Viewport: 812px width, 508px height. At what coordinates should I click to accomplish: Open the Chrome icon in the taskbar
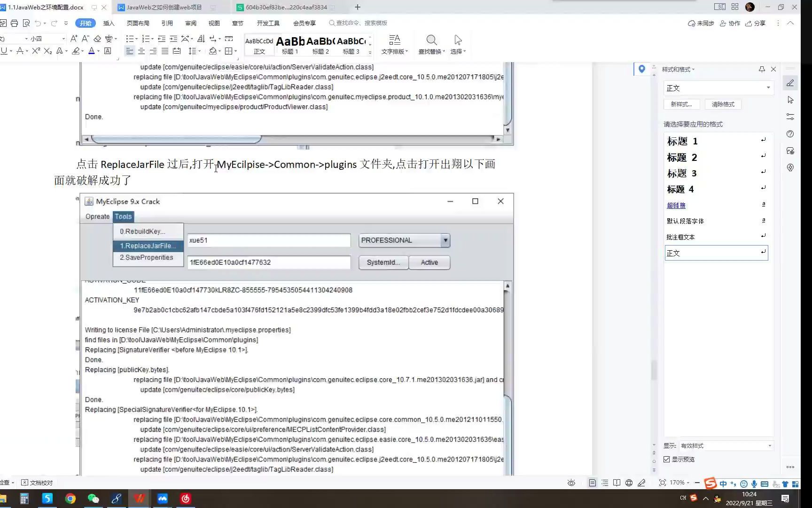pos(70,499)
